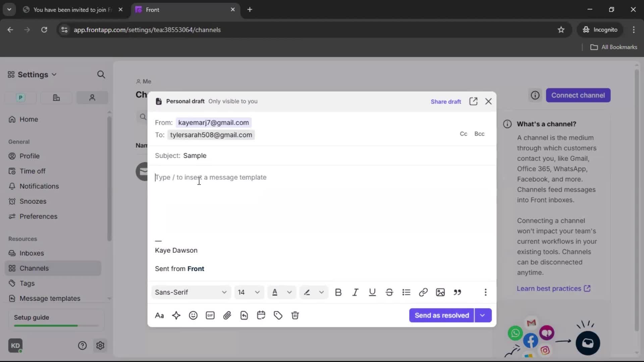
Task: Insert a GIF into the draft
Action: (210, 315)
